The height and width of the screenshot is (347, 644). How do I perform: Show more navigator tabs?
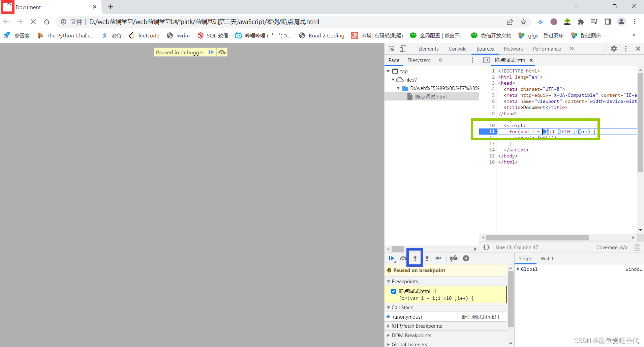click(x=440, y=60)
